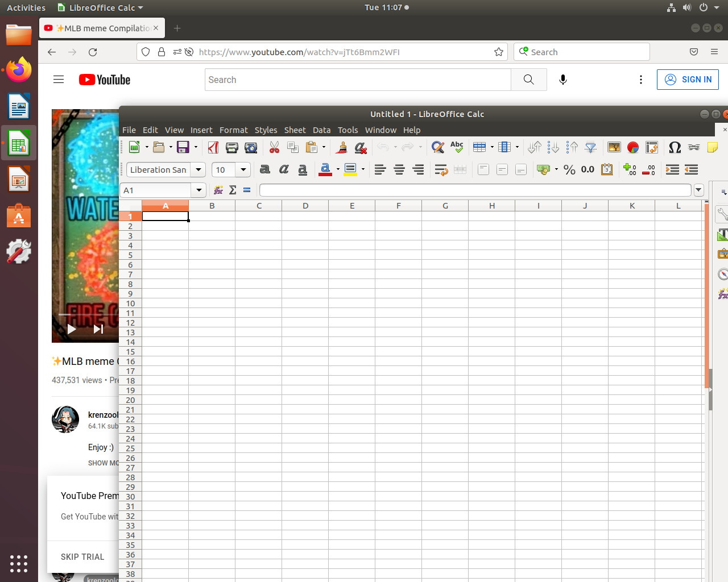The image size is (728, 582).
Task: Apply Format as Percent
Action: click(569, 169)
